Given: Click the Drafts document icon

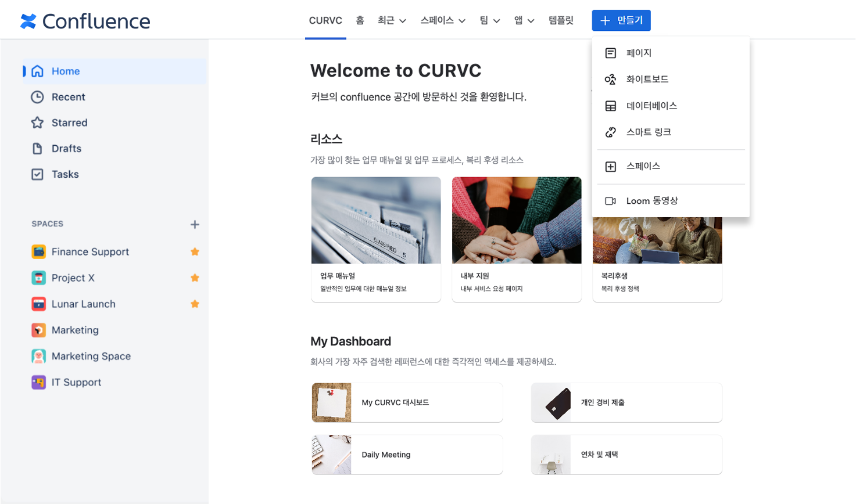Looking at the screenshot, I should click(x=37, y=149).
